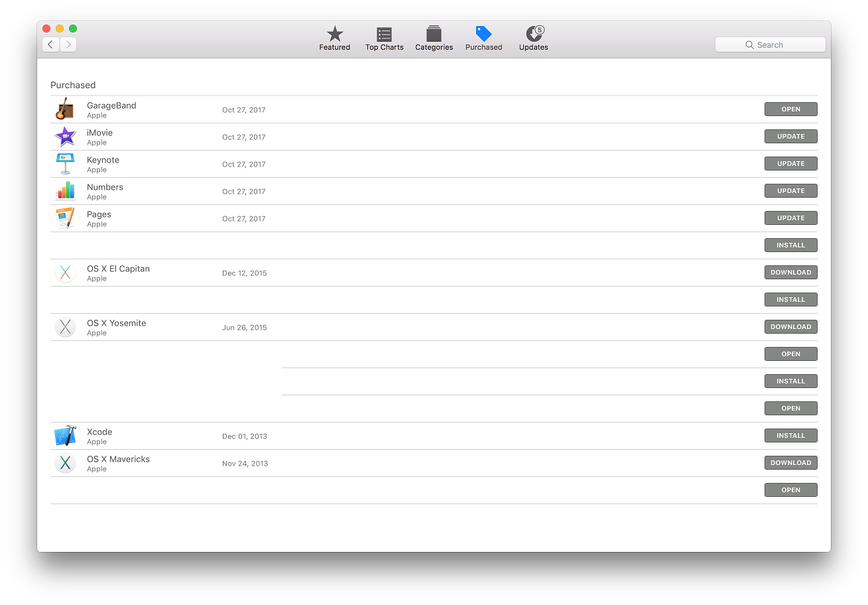Click the Purchased section heading
Screen dimensions: 868x605
click(x=73, y=85)
